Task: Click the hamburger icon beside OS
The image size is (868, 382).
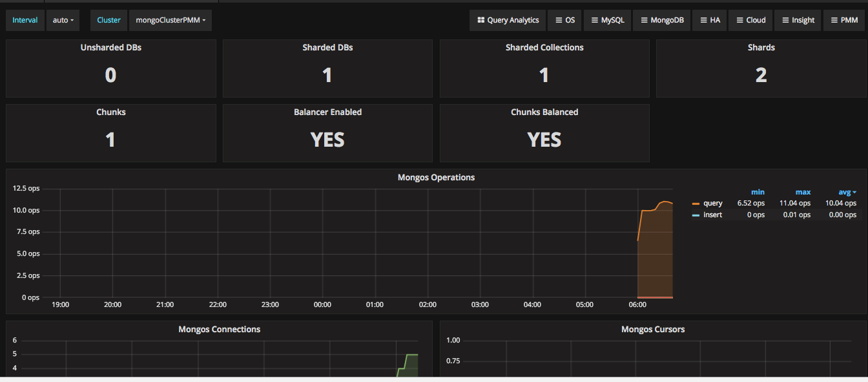Action: click(x=559, y=20)
